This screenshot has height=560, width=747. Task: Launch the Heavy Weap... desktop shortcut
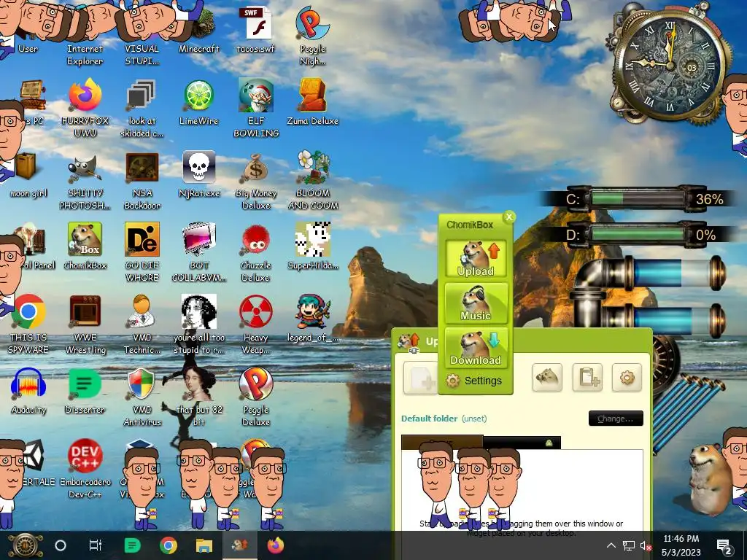256,324
